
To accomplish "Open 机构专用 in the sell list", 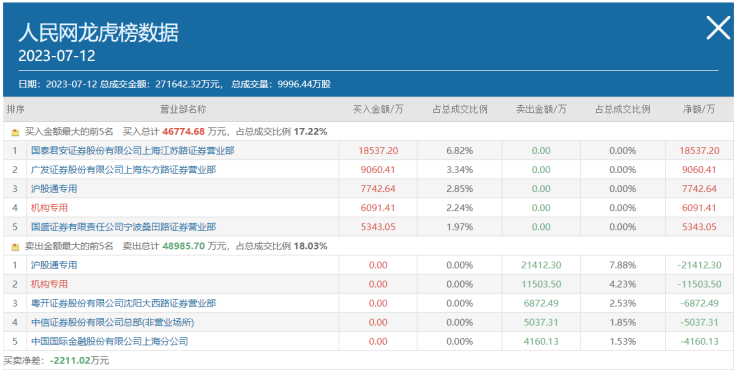I will 49,284.
